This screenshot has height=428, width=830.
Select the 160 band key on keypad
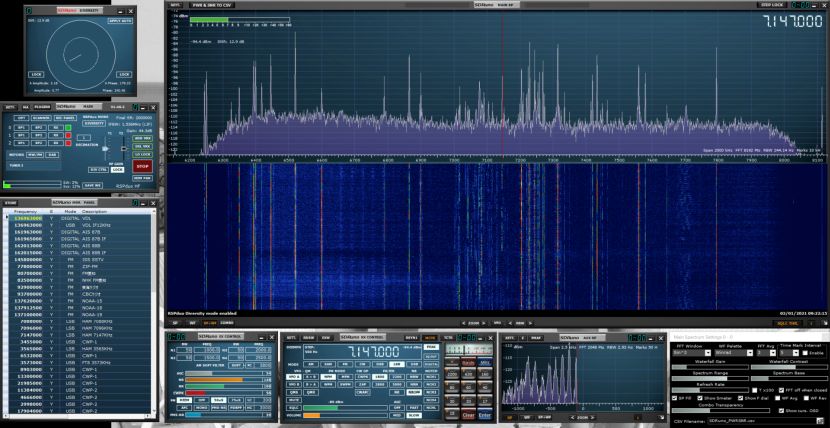point(485,374)
